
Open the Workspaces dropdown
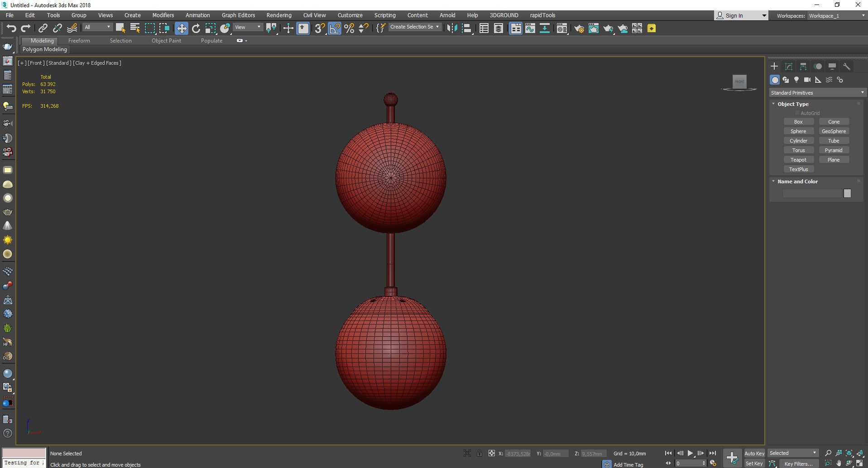[837, 15]
